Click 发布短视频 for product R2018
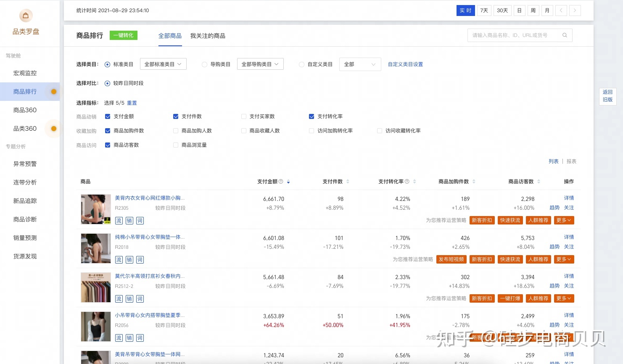Screen dimensions: 623x364 tap(451, 259)
